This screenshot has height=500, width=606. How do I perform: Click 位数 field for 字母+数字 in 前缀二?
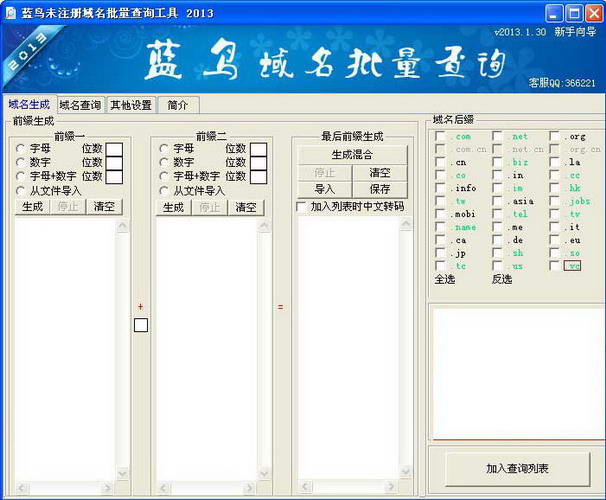[258, 177]
